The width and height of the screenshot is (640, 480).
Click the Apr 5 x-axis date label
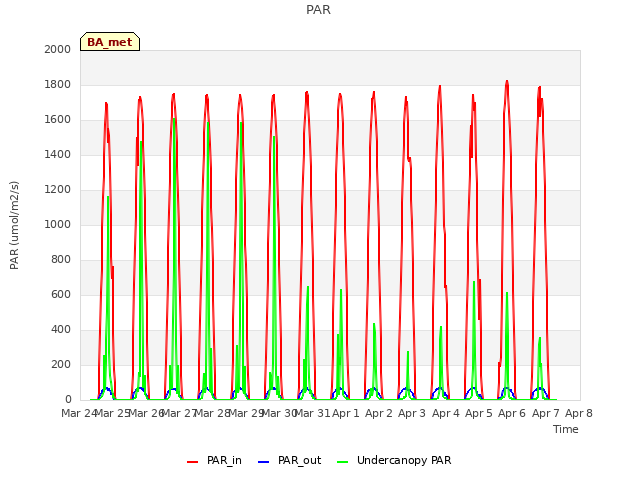(479, 413)
